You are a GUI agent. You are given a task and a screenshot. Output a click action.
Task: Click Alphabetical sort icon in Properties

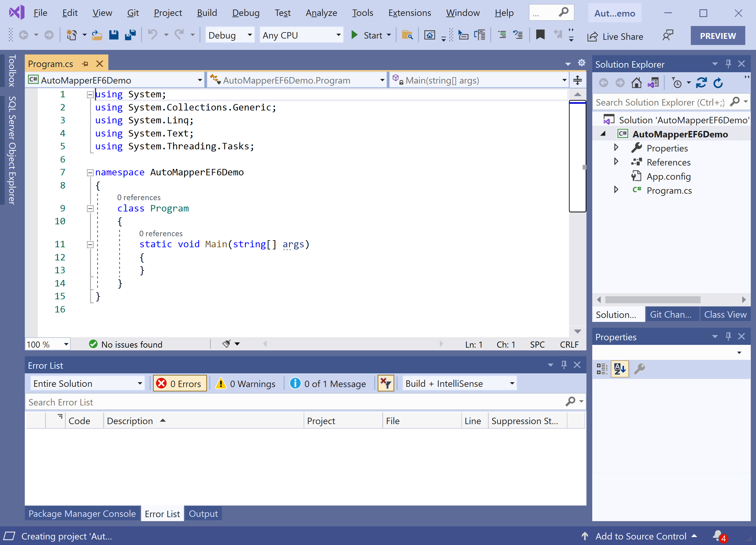point(620,369)
